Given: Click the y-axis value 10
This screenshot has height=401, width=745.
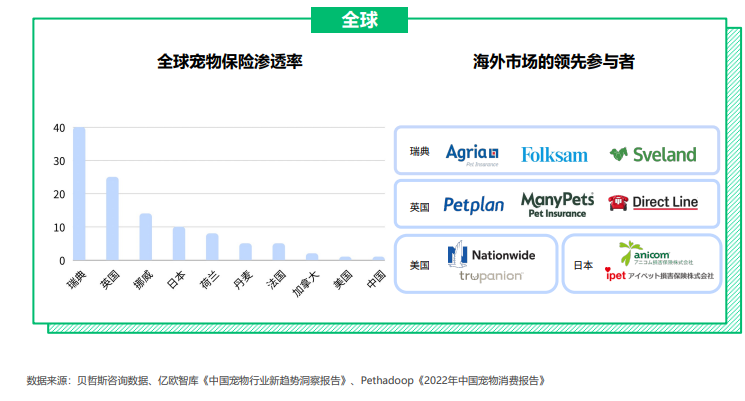Looking at the screenshot, I should 59,228.
